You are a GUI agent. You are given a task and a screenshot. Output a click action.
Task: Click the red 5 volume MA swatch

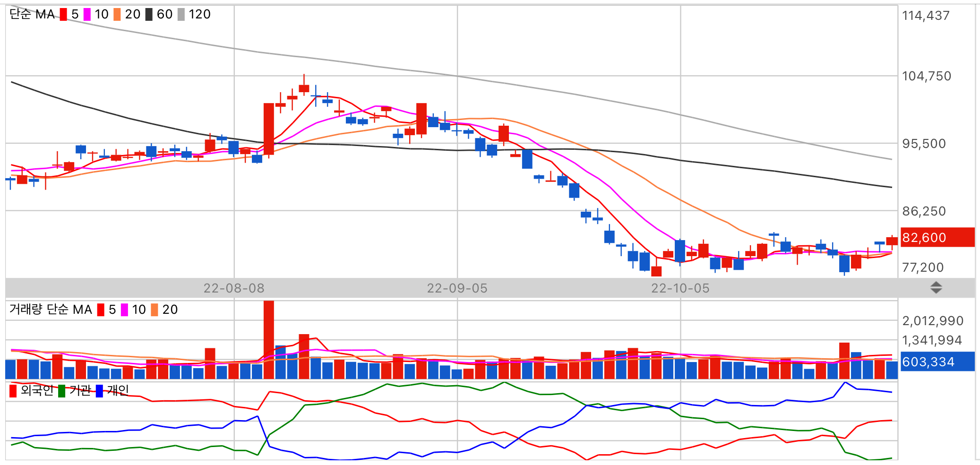[x=101, y=310]
